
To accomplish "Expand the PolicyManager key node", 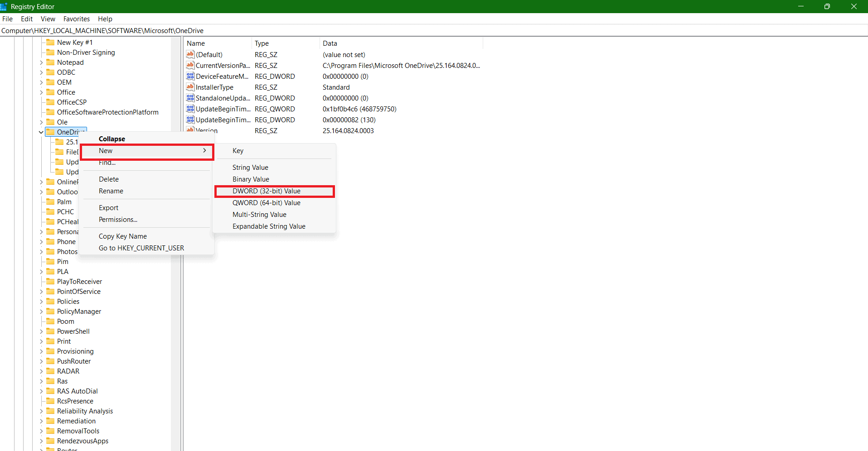I will click(41, 312).
